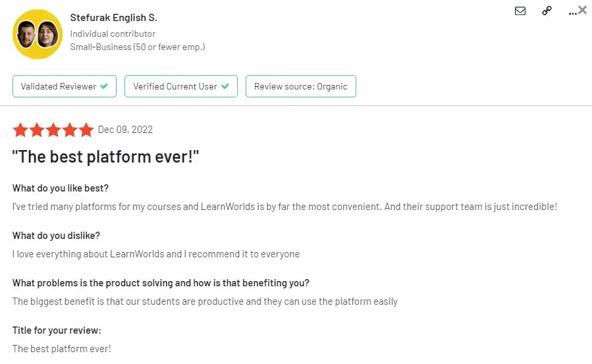Click the review date Dec 09, 2022
This screenshot has height=364, width=592.
[x=125, y=130]
